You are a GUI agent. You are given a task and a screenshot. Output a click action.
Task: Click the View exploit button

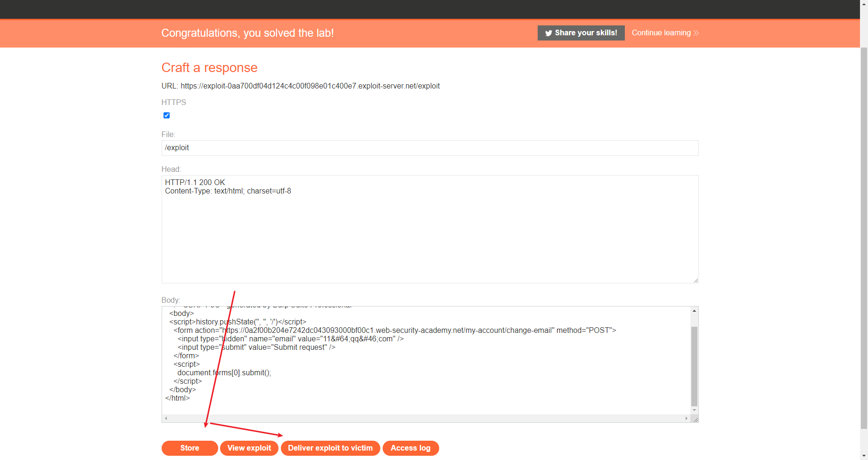249,448
